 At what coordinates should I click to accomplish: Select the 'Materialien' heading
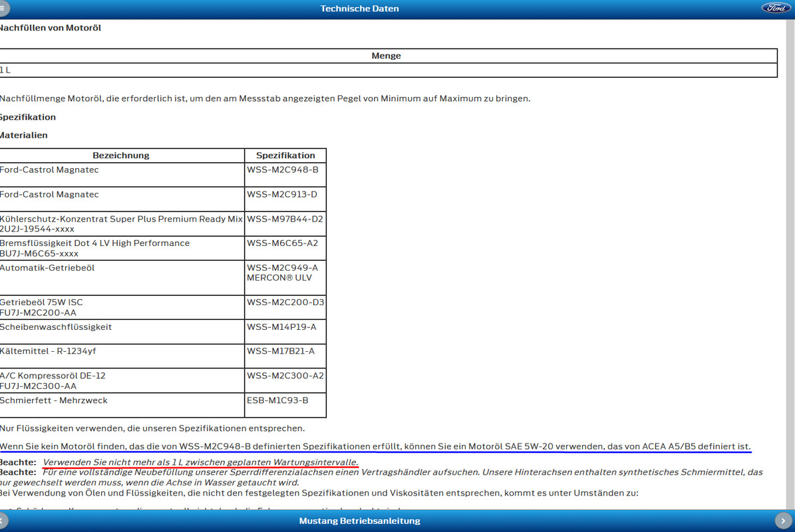coord(24,135)
